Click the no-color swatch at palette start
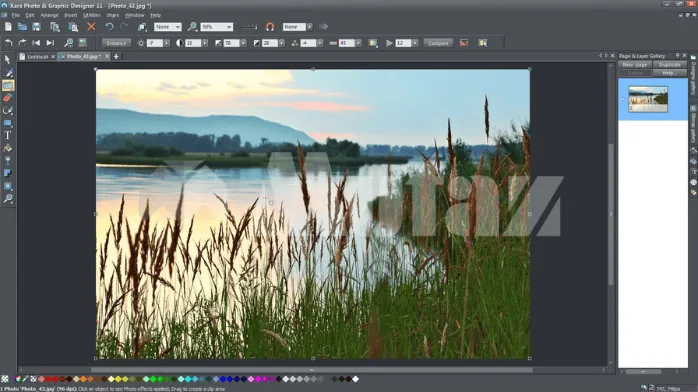Viewport: 698px width, 392px height. pos(5,379)
